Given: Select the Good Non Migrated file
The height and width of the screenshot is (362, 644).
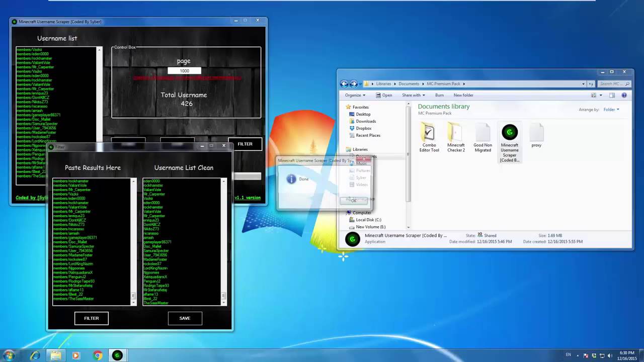Looking at the screenshot, I should click(482, 138).
